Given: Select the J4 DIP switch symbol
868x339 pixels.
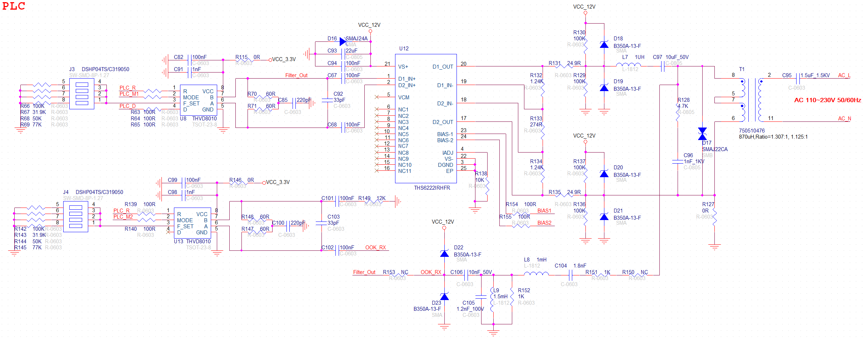Looking at the screenshot, I should pyautogui.click(x=76, y=217).
